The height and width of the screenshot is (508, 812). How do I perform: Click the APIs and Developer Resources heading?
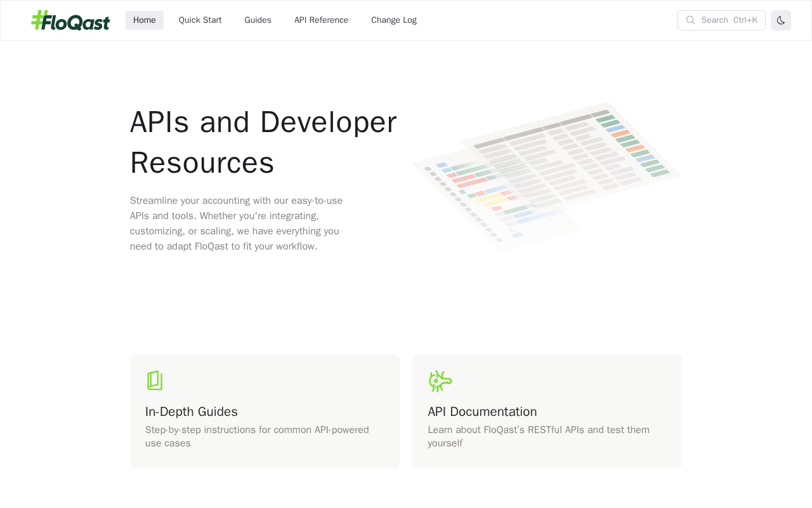pos(263,142)
